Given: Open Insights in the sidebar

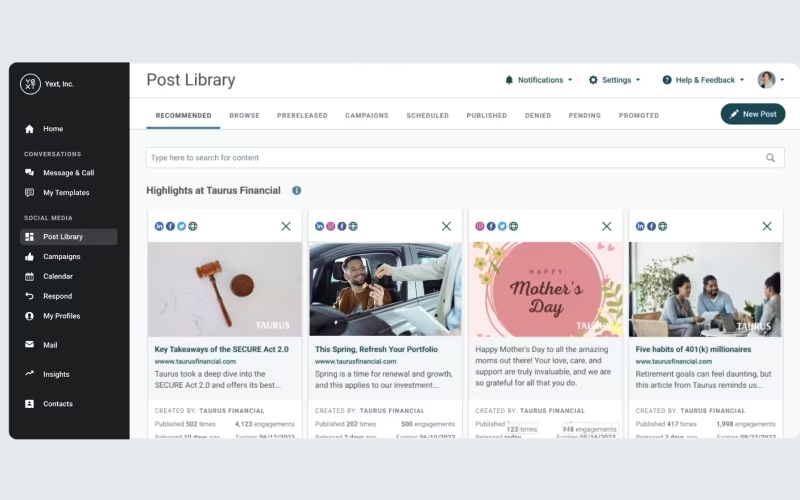Looking at the screenshot, I should click(47, 374).
